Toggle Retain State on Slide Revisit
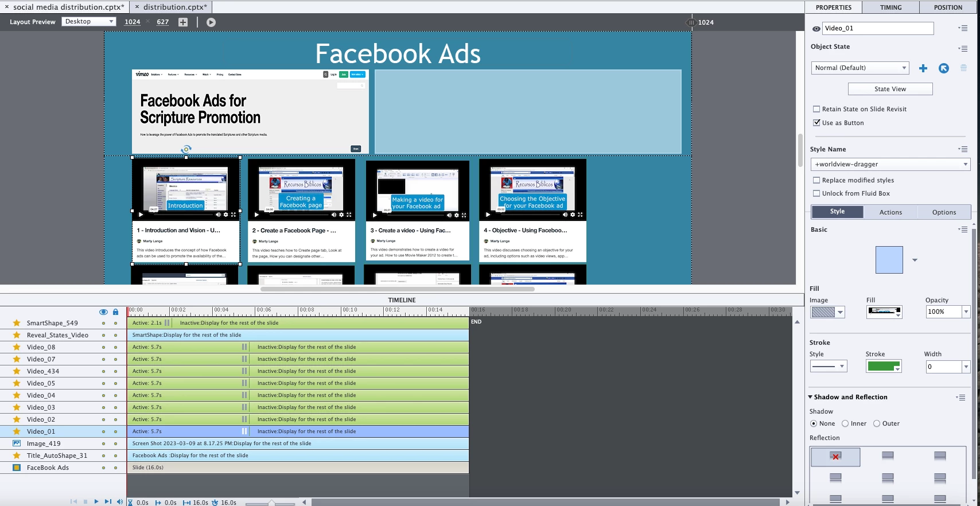Screen dimensions: 980x506 pyautogui.click(x=816, y=109)
